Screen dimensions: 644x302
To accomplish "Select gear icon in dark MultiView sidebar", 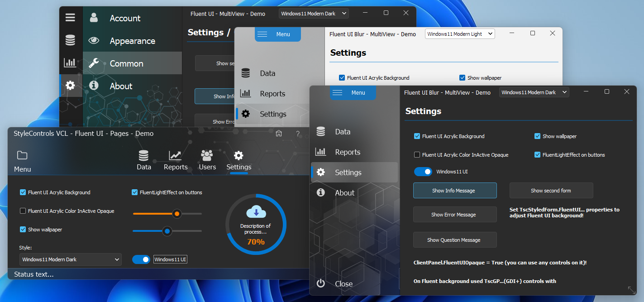I will click(70, 85).
